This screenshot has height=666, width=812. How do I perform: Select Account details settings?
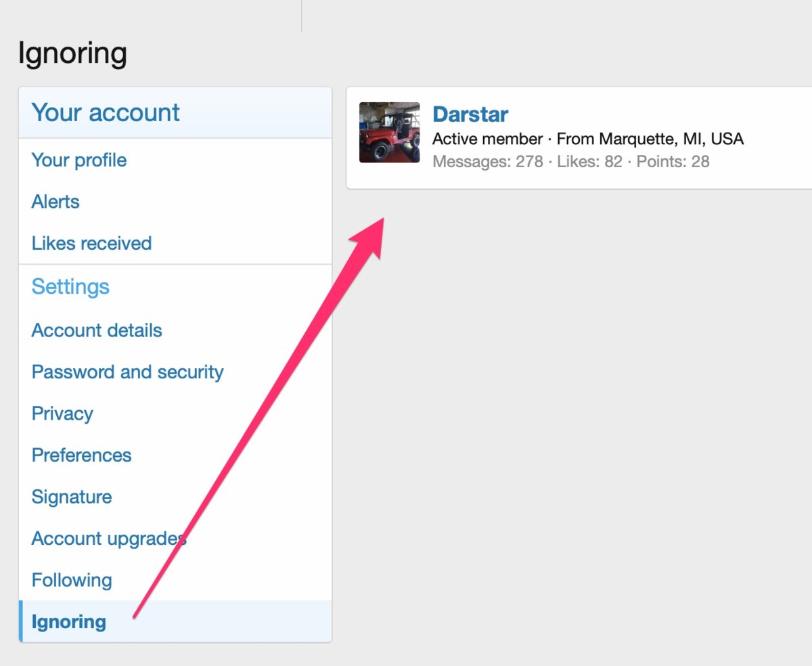coord(97,330)
